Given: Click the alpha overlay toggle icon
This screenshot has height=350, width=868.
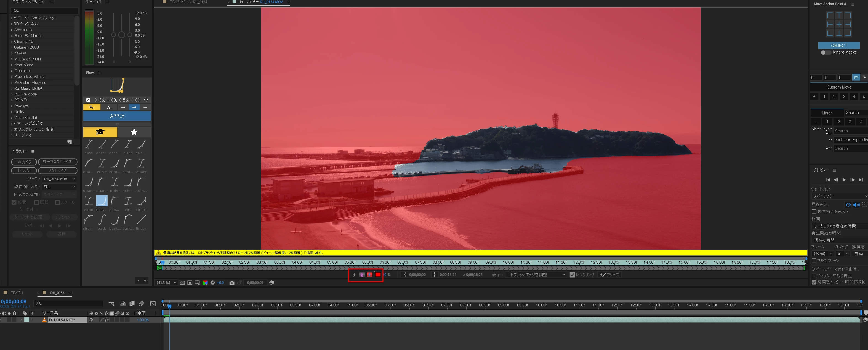Looking at the screenshot, I should [x=370, y=274].
